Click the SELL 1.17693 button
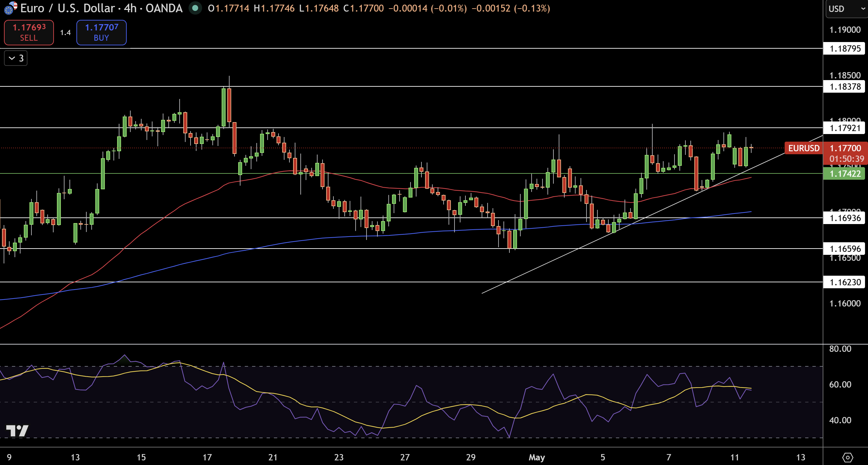 coord(29,32)
